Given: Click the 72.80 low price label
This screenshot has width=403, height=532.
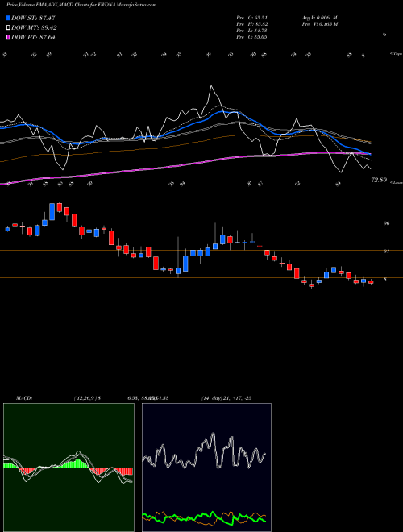Looking at the screenshot, I should (x=379, y=181).
